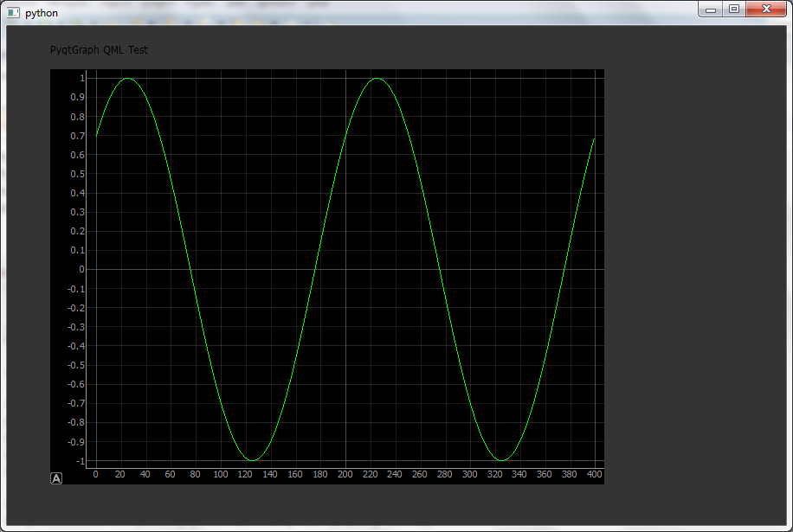Click the first sine trough near x=125
793x532 pixels.
[x=253, y=459]
